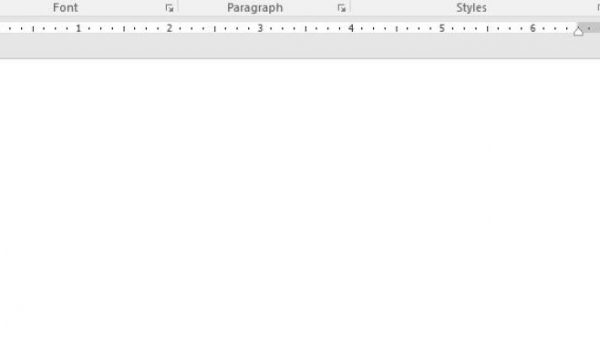Click the gray gap above the page

tap(300, 46)
